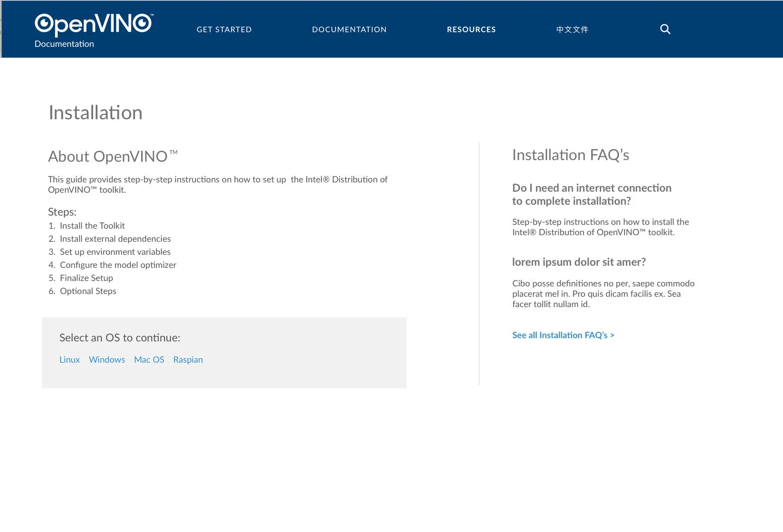783x532 pixels.
Task: Click the Install external dependencies step
Action: point(115,239)
